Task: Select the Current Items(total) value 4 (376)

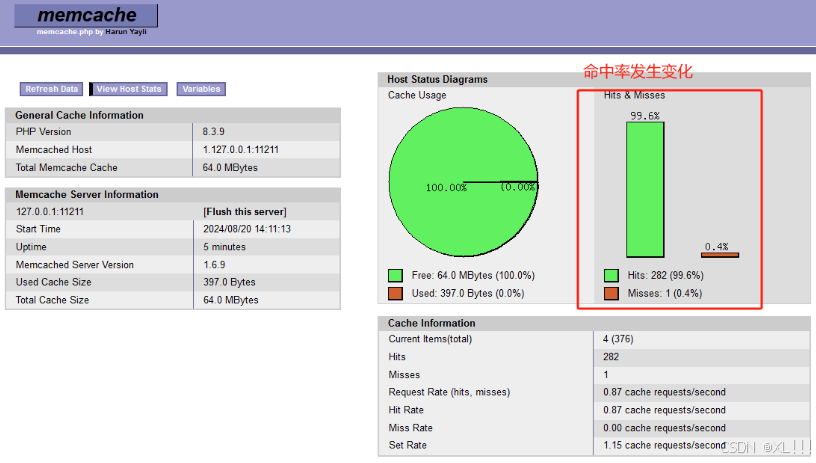Action: pyautogui.click(x=618, y=339)
